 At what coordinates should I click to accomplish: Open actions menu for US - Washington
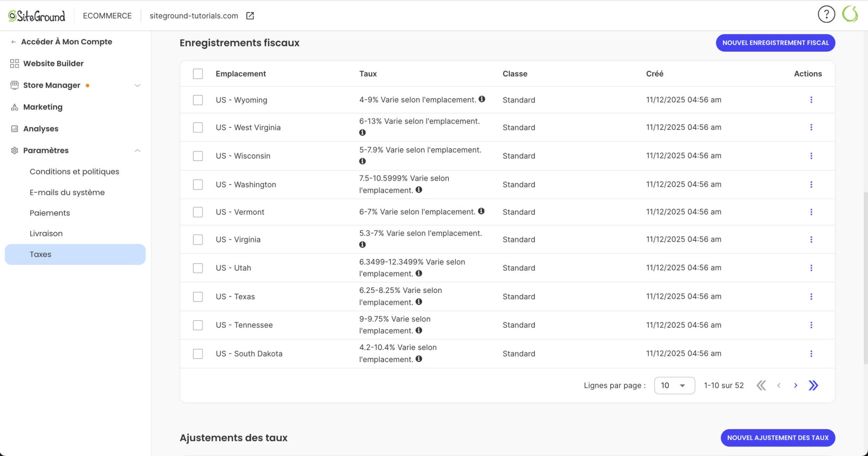(811, 184)
